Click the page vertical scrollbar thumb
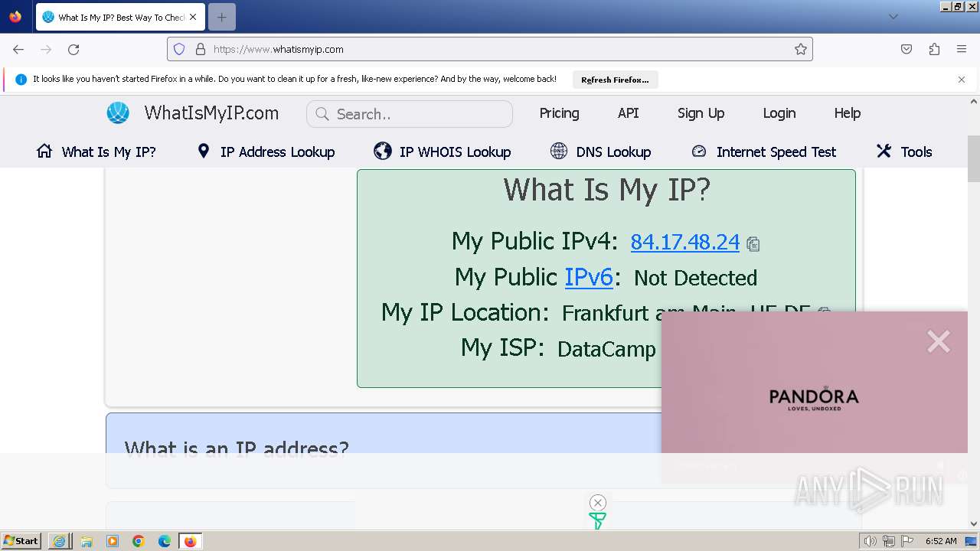Image resolution: width=980 pixels, height=551 pixels. (974, 158)
